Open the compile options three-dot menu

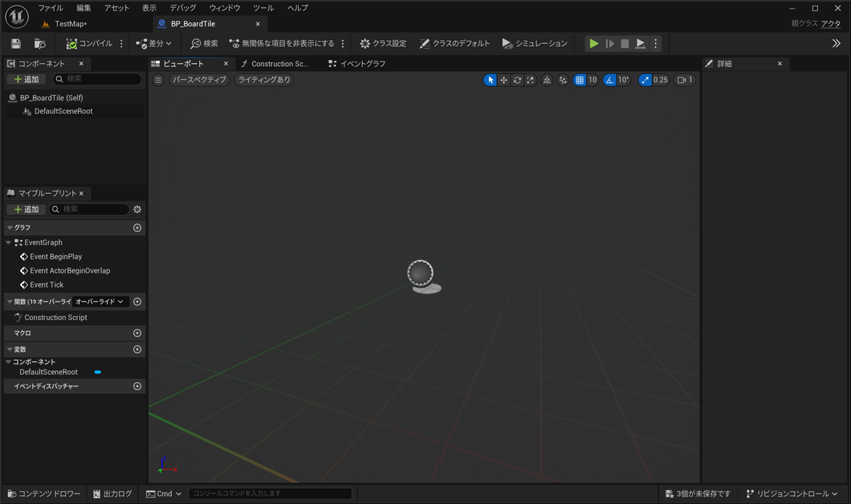point(121,44)
